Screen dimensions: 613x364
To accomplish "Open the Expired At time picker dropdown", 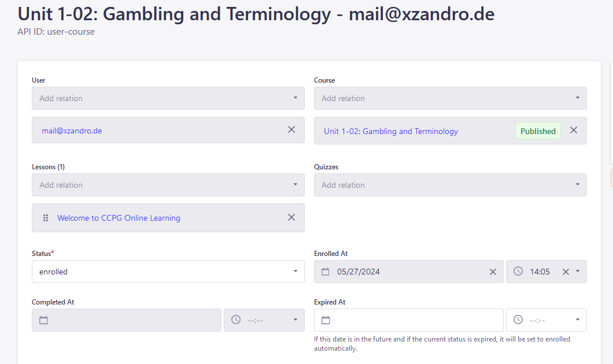I will click(x=577, y=320).
